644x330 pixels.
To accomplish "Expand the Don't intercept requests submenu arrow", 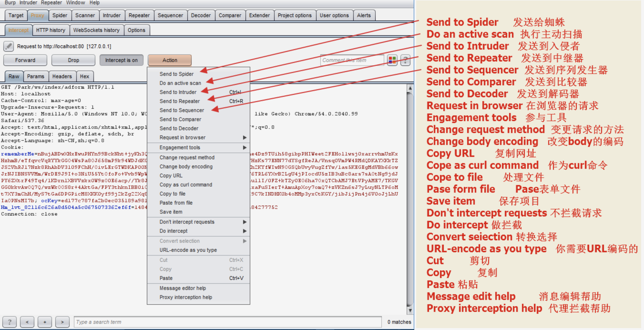I will pyautogui.click(x=245, y=222).
